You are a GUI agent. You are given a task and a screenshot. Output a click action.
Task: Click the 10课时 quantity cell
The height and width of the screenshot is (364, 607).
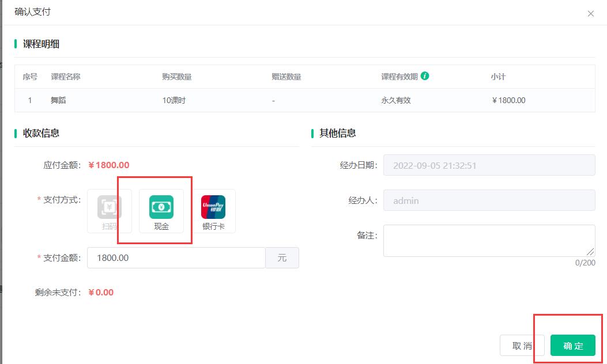pos(174,100)
